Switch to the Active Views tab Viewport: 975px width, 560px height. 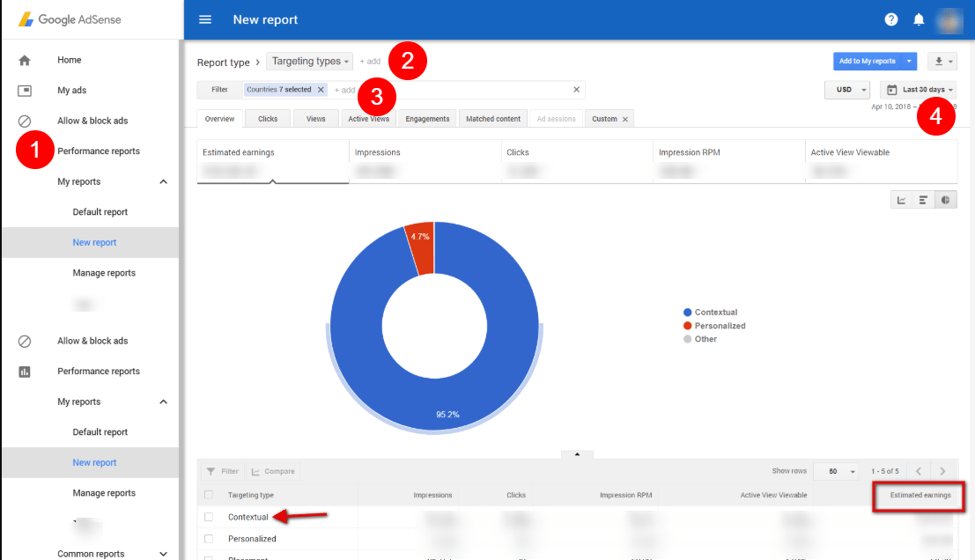pyautogui.click(x=368, y=119)
